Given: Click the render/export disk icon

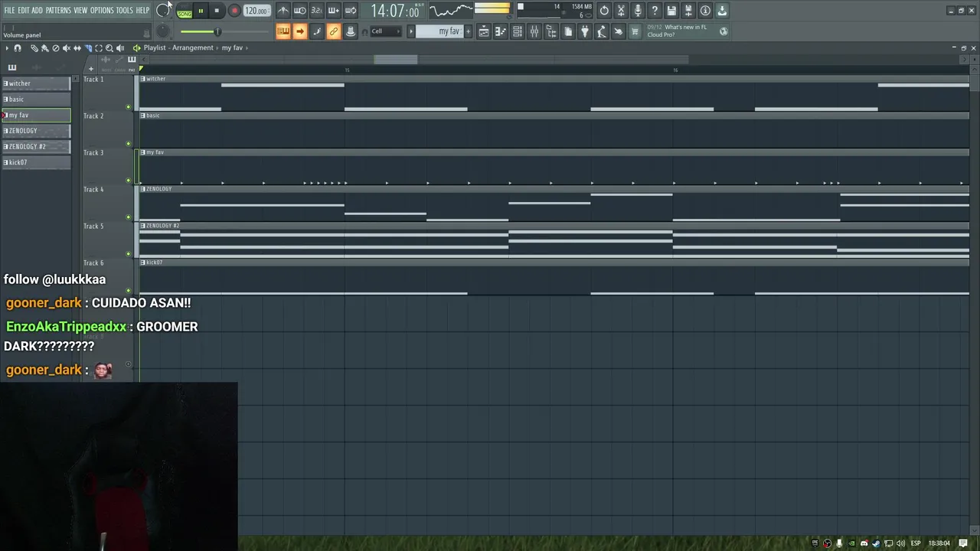Looking at the screenshot, I should (x=688, y=11).
